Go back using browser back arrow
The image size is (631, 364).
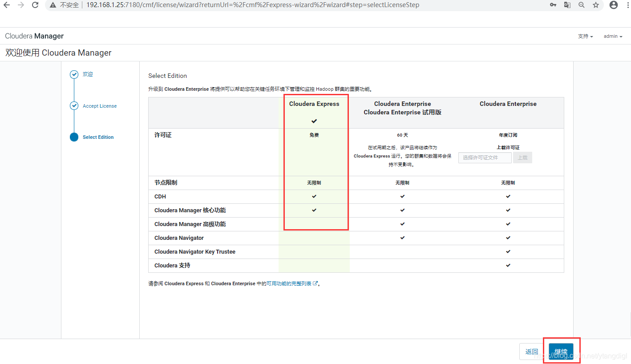pos(7,5)
